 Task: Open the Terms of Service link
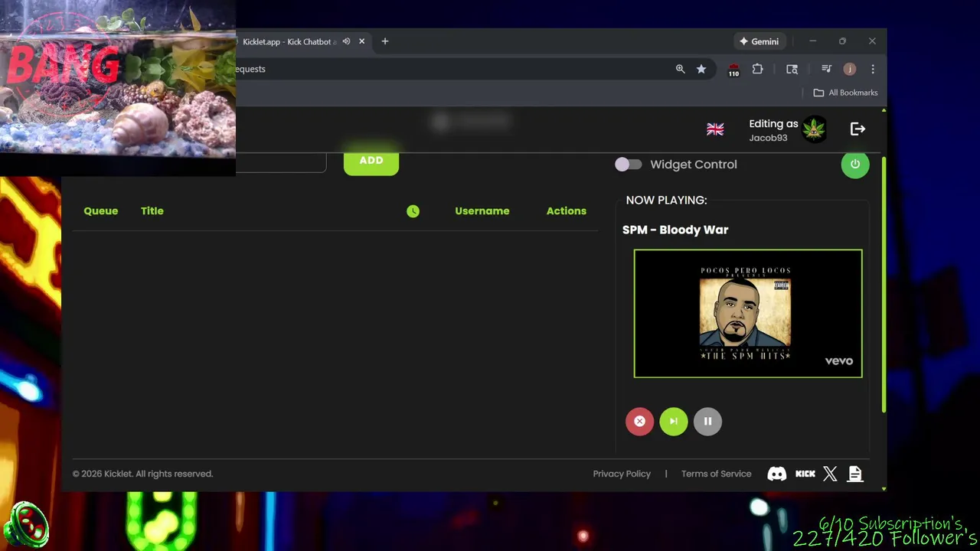(x=716, y=474)
